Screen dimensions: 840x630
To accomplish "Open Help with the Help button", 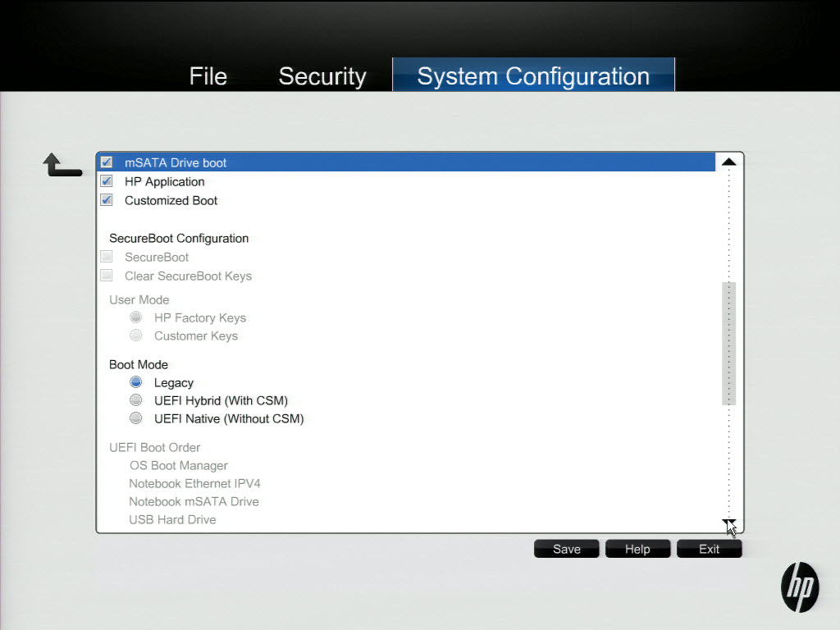I will click(x=637, y=549).
